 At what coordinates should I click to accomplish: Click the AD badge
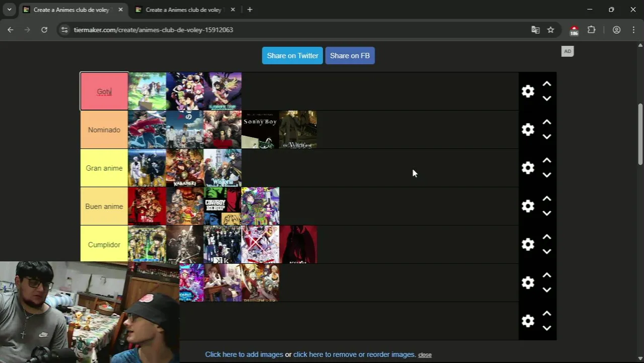point(567,51)
